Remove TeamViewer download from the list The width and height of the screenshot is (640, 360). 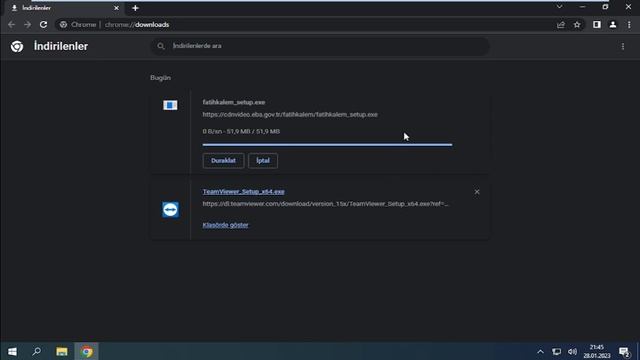[477, 192]
